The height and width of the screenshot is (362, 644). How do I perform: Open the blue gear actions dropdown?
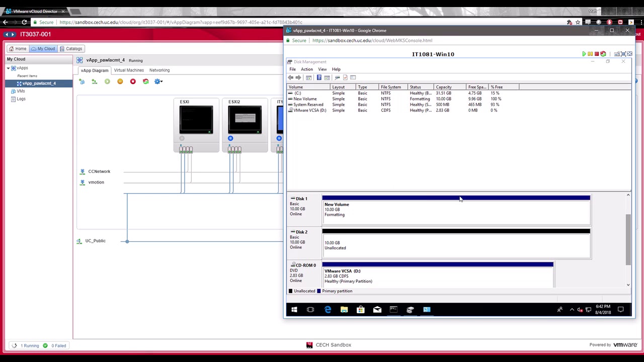pos(158,81)
